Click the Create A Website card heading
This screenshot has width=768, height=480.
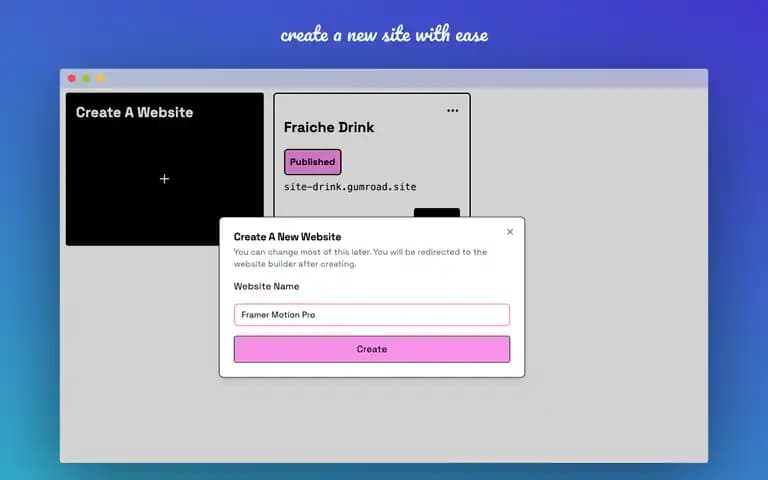[x=135, y=113]
